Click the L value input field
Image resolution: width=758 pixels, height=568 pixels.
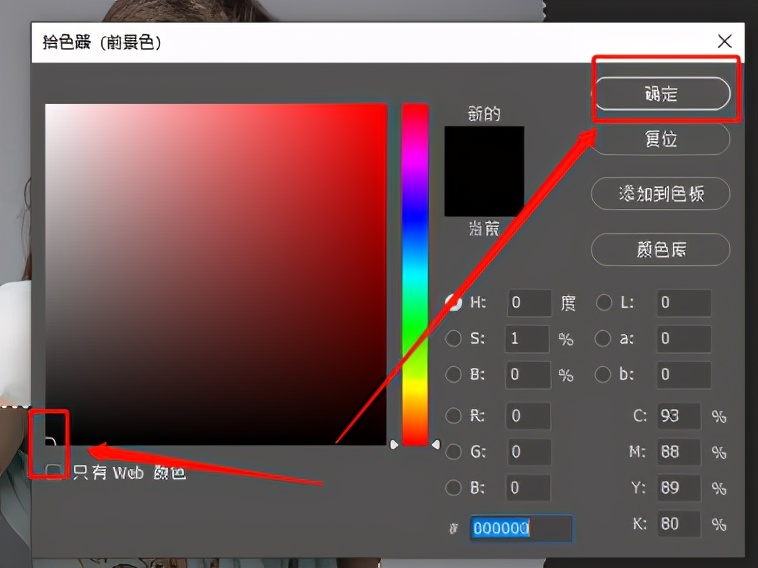[684, 303]
